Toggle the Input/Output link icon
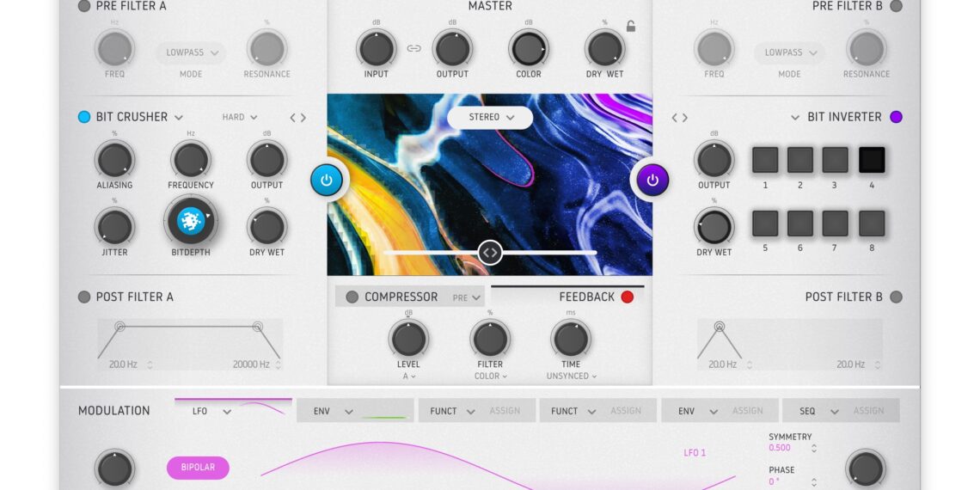The width and height of the screenshot is (980, 490). pyautogui.click(x=413, y=48)
